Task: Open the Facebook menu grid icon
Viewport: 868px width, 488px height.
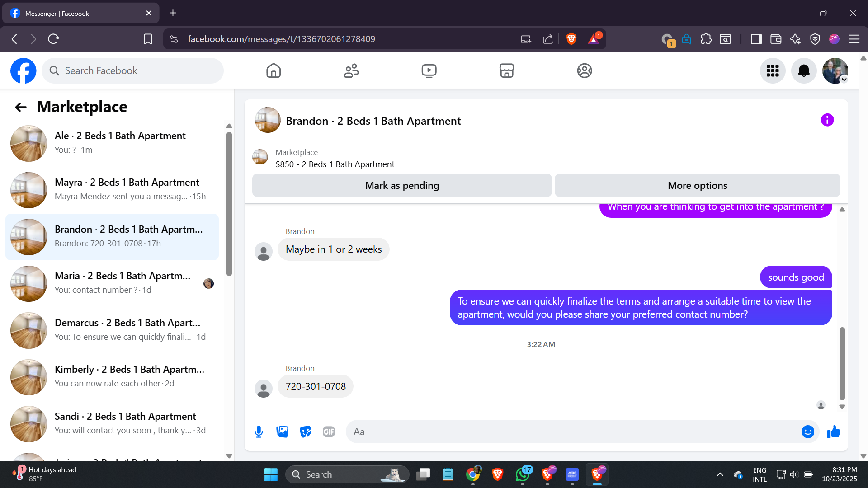Action: click(x=772, y=71)
